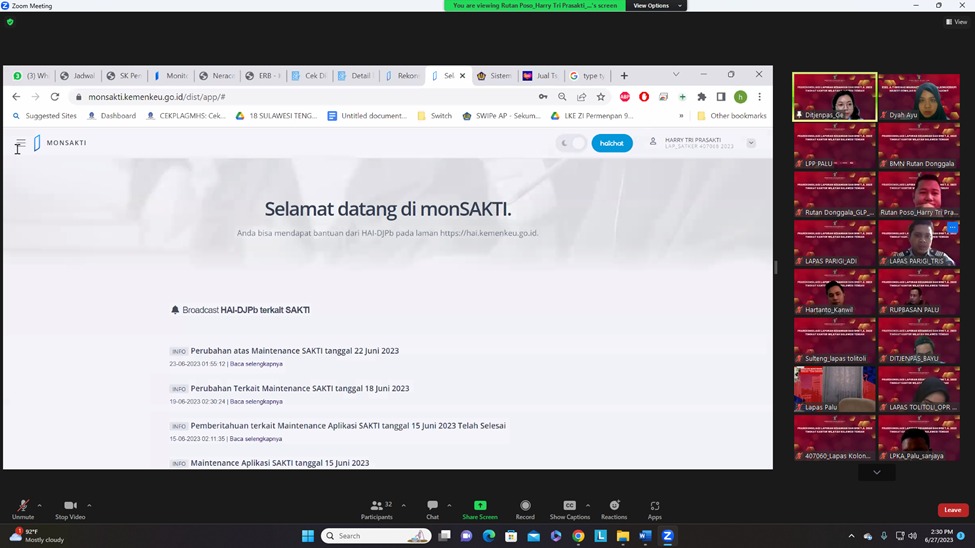Click the red Leave button

click(x=952, y=510)
